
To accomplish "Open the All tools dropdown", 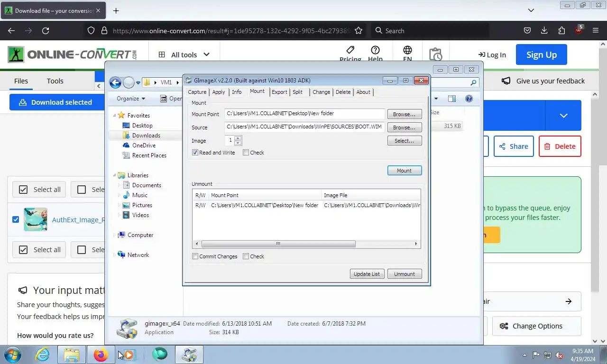I will [x=184, y=55].
